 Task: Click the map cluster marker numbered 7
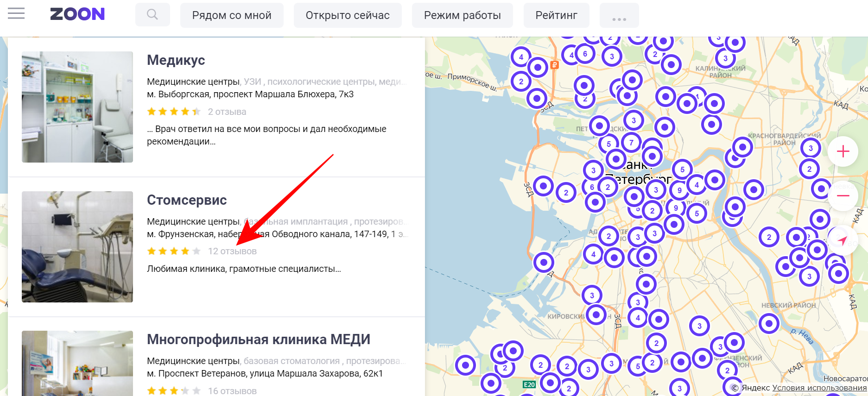(631, 143)
